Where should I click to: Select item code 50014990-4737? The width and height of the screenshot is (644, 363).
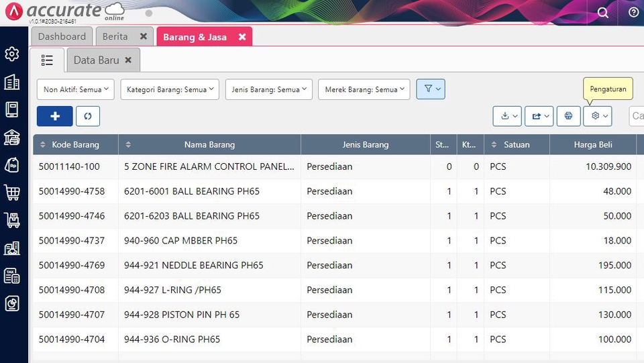(72, 241)
